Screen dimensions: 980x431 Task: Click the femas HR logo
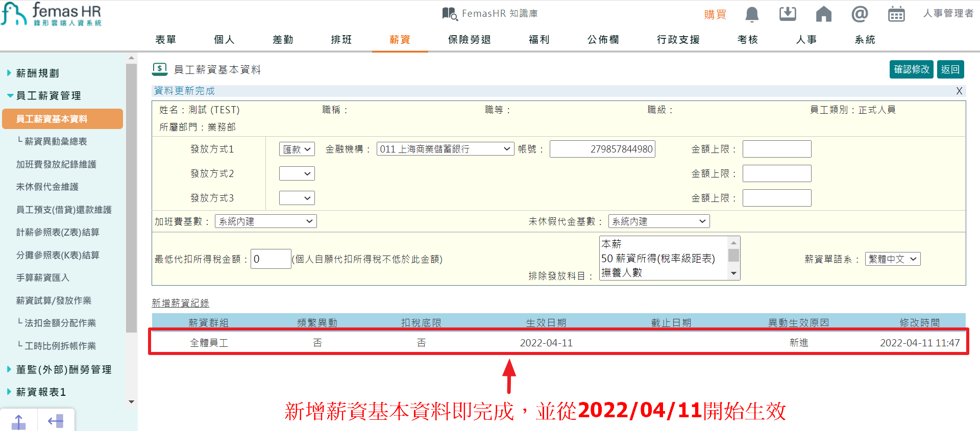[51, 14]
